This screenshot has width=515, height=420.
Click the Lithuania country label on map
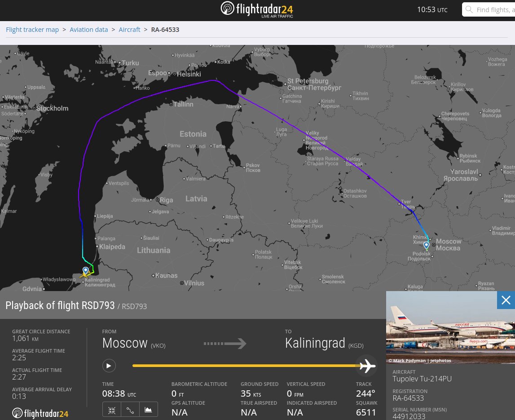click(154, 250)
